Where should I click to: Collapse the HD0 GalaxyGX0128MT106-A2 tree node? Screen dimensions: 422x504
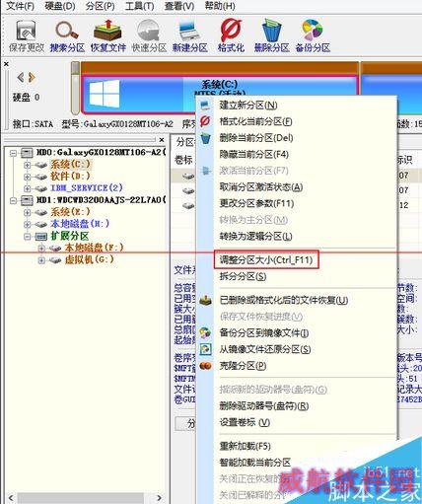(x=13, y=153)
